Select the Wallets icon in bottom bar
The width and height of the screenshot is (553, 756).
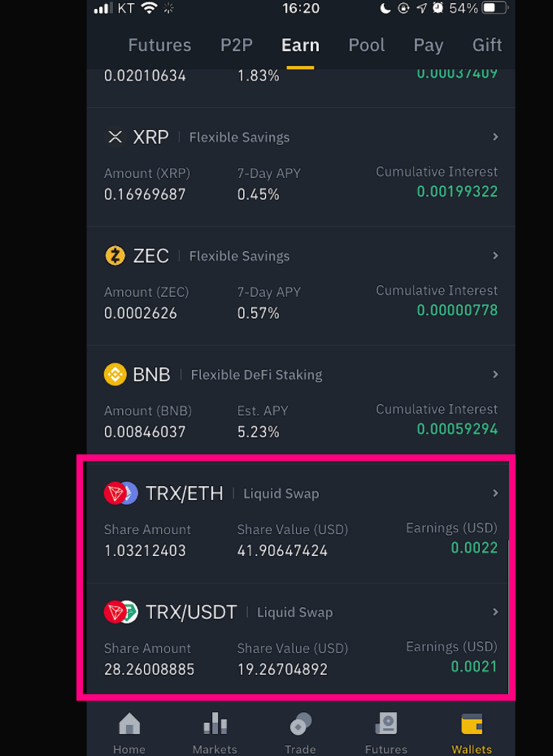(472, 723)
